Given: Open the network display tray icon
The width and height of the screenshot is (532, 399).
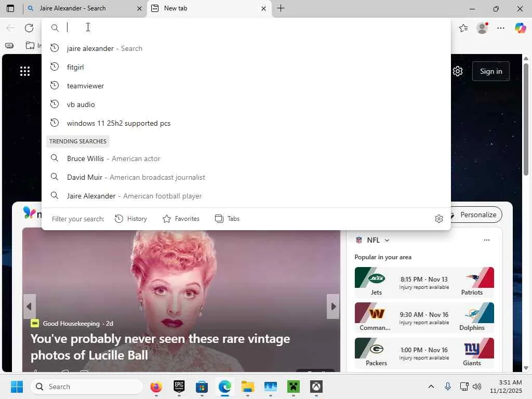Looking at the screenshot, I should point(463,387).
